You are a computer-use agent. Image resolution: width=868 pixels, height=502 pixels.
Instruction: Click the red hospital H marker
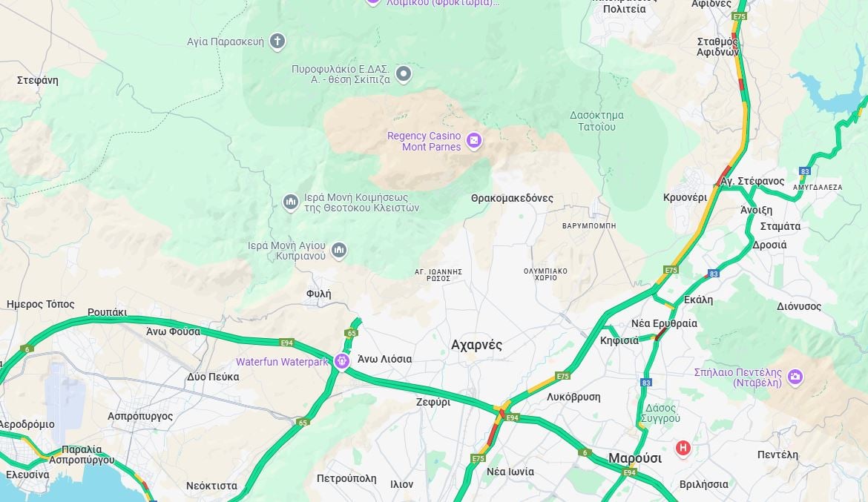coord(683,448)
